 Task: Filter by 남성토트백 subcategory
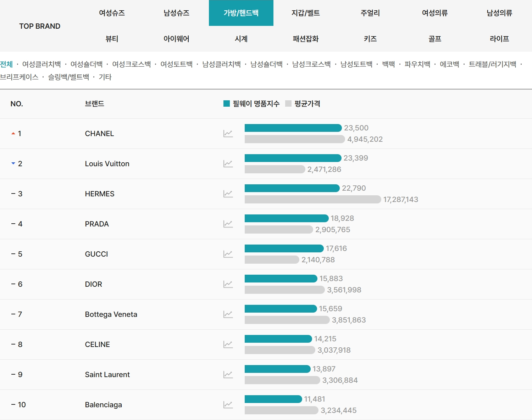pyautogui.click(x=357, y=64)
